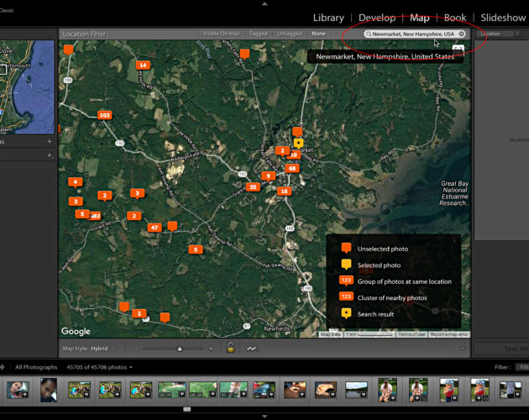Open the 45705 of 45706 photos dropdown
This screenshot has width=529, height=420.
tap(100, 367)
